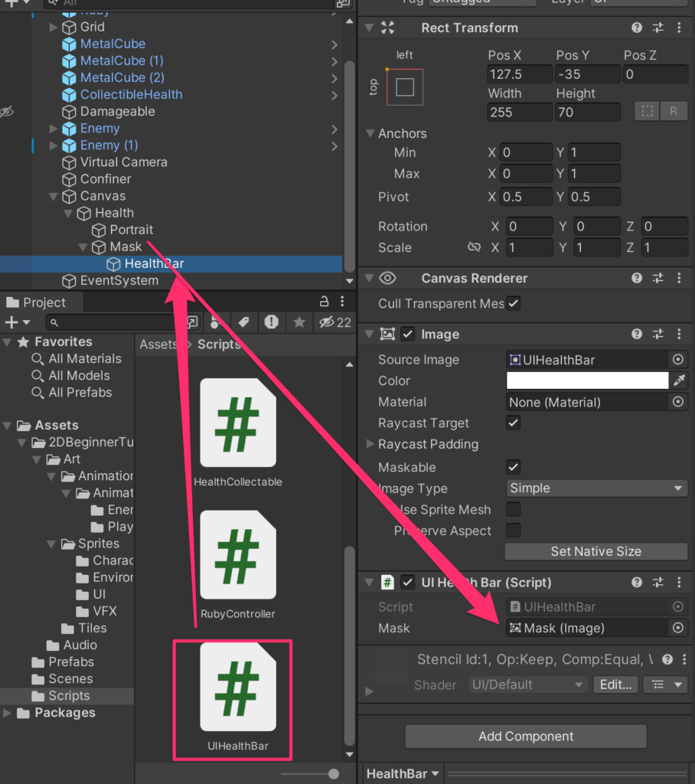Image resolution: width=695 pixels, height=784 pixels.
Task: Open the Image Type dropdown
Action: click(x=596, y=488)
